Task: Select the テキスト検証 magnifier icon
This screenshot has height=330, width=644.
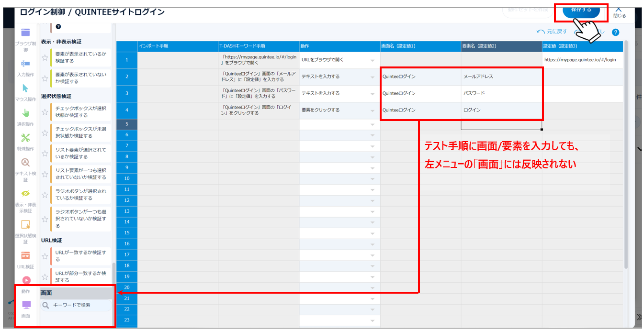Action: click(26, 163)
